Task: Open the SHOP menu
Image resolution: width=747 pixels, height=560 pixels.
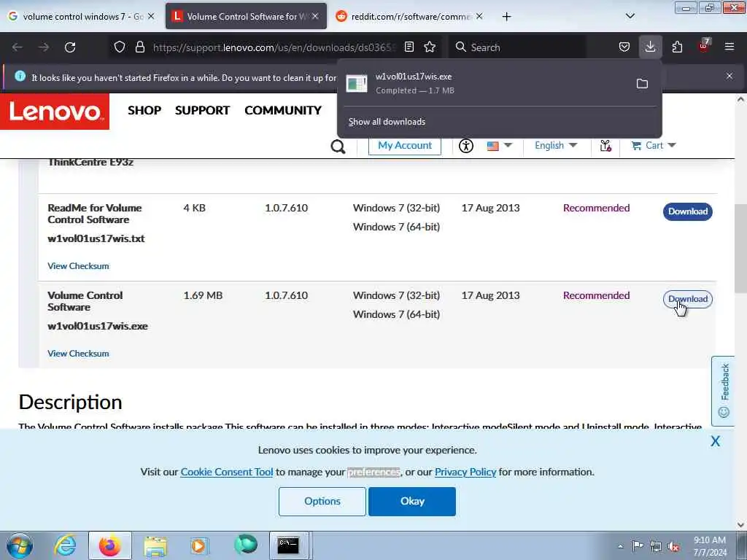Action: pos(144,111)
